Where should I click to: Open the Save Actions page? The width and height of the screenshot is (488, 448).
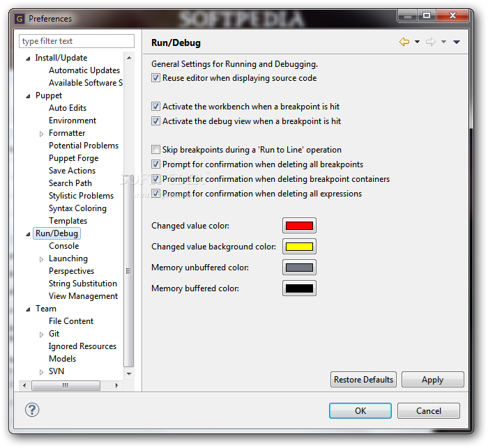[x=73, y=171]
